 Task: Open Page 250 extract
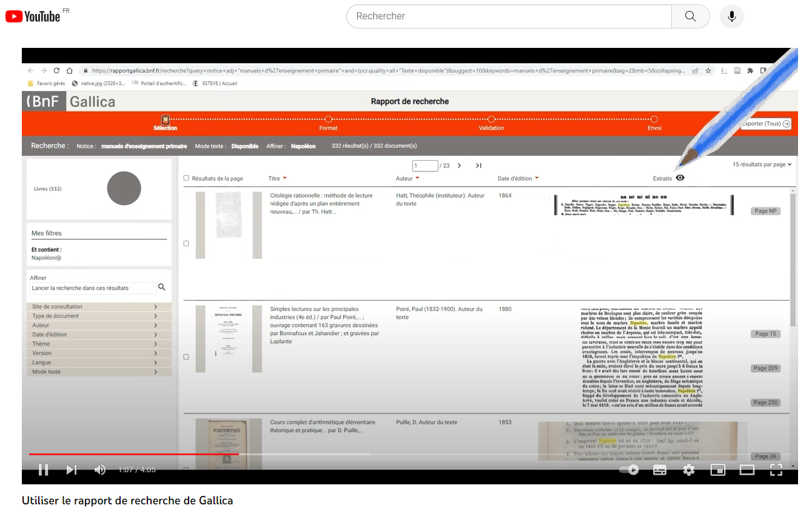click(x=765, y=402)
